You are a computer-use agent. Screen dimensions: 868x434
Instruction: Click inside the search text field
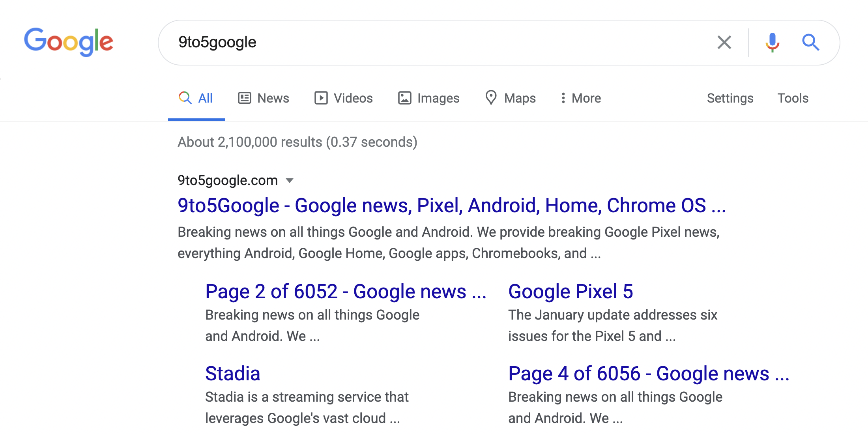pyautogui.click(x=434, y=42)
